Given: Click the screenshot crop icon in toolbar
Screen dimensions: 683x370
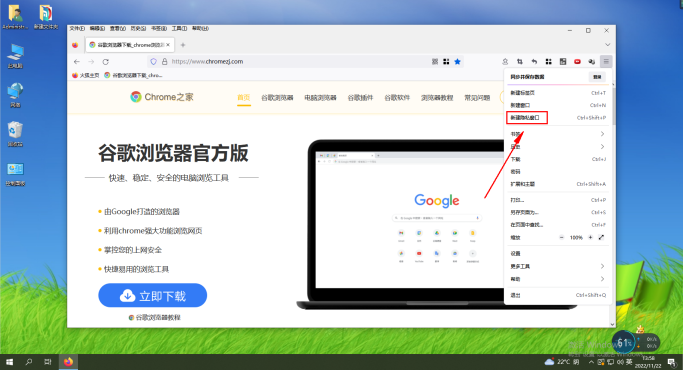Looking at the screenshot, I should [x=520, y=62].
